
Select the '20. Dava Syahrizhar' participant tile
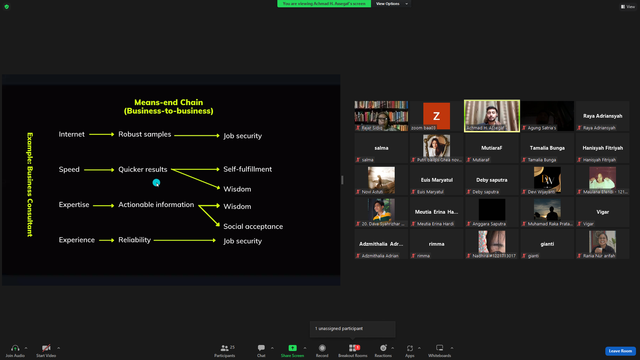[x=381, y=212]
